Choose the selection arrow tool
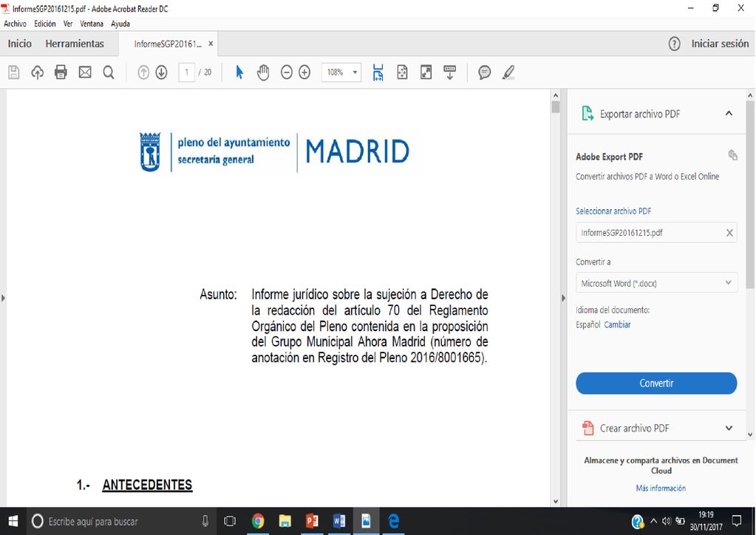Viewport: 756px width, 535px height. tap(239, 72)
